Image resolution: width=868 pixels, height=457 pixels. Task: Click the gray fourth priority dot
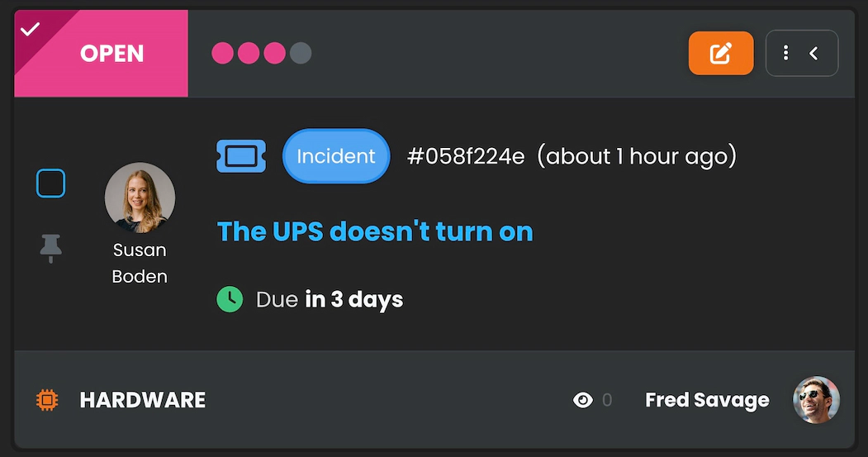click(x=301, y=54)
